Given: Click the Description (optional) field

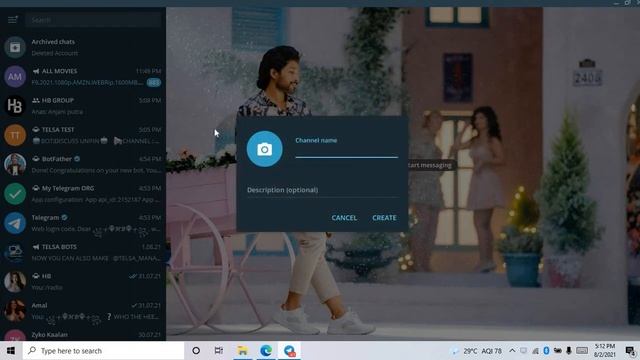Looking at the screenshot, I should (323, 190).
